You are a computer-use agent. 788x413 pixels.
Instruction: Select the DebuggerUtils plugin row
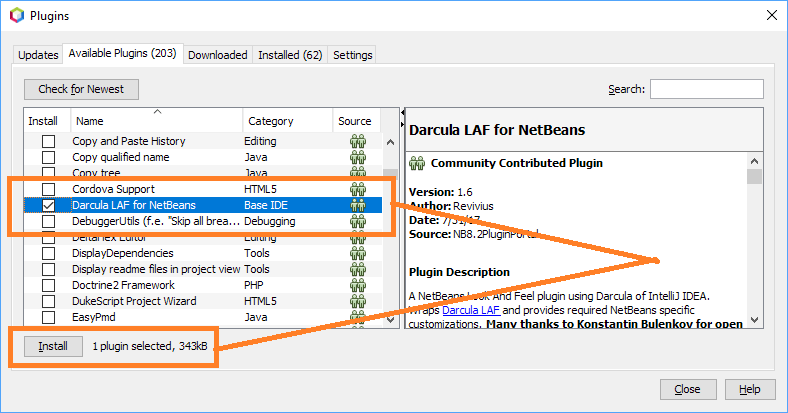(203, 221)
